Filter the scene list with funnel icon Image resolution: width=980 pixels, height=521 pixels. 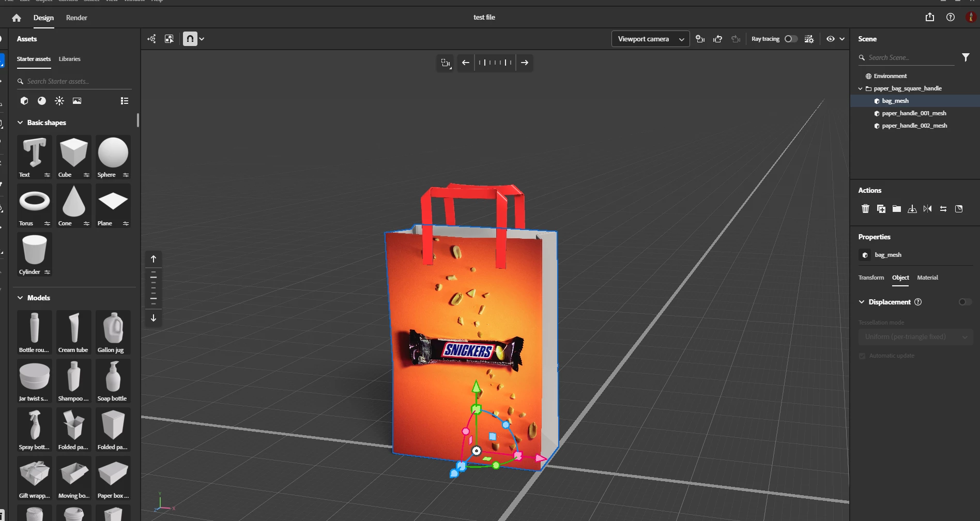tap(966, 57)
